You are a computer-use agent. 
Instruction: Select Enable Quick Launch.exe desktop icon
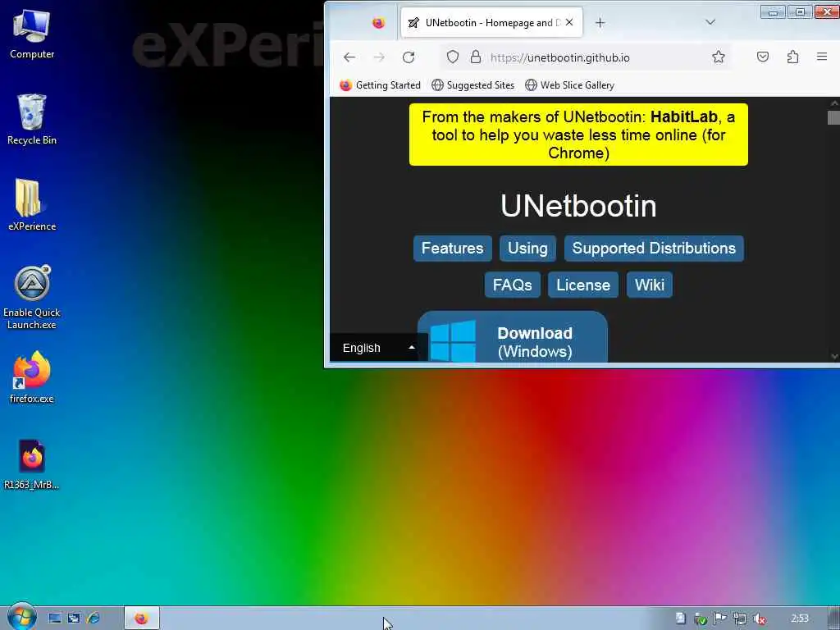(x=32, y=297)
